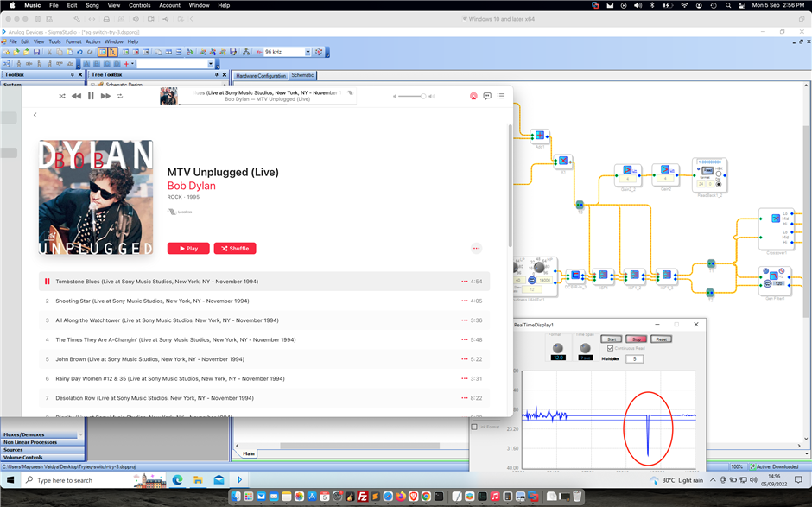
Task: Click the red plus add icon in toolbar
Action: coord(126,64)
